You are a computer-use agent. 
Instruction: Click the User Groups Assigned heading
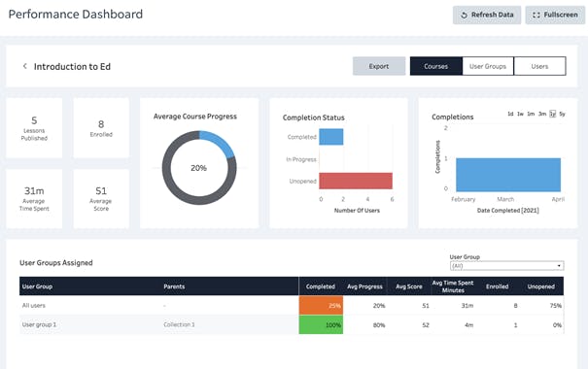(x=55, y=263)
